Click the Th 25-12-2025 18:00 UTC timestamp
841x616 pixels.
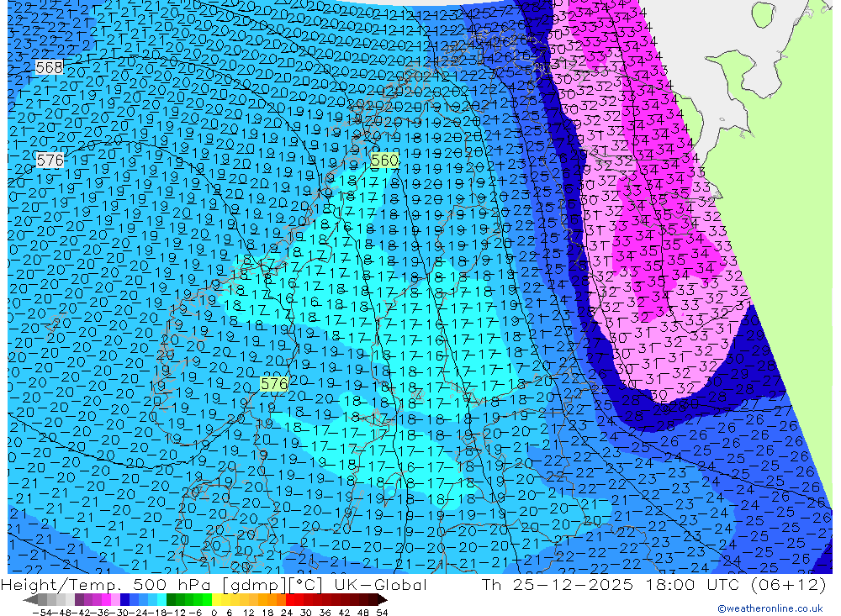tap(611, 584)
